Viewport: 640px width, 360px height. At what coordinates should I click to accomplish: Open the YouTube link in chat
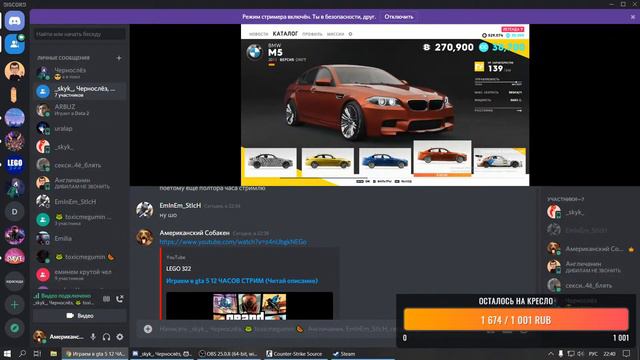tap(233, 242)
